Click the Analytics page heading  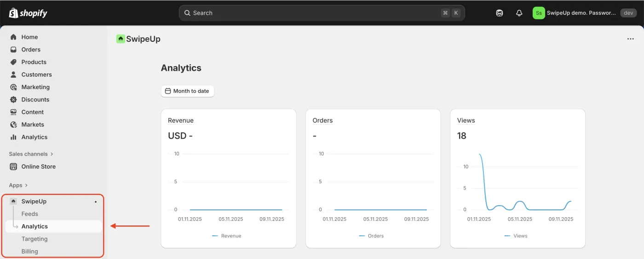181,68
